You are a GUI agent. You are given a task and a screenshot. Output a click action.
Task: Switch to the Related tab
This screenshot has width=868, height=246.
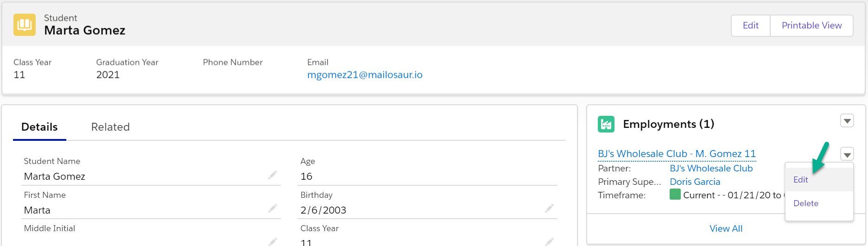coord(110,127)
